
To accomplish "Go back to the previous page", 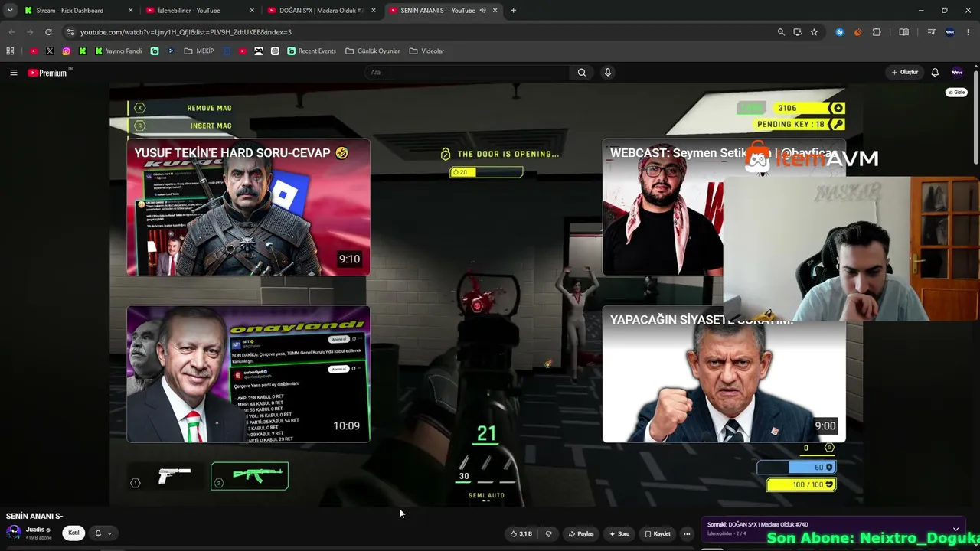I will [11, 32].
